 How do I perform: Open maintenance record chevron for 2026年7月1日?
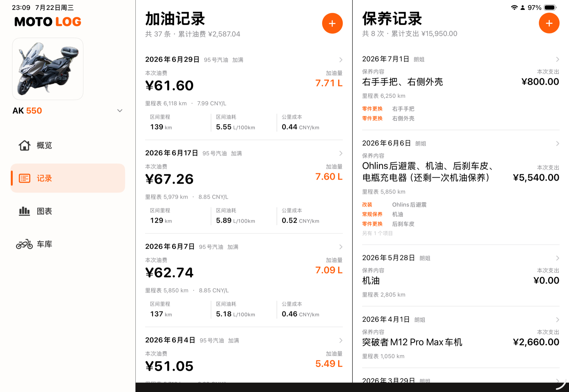557,59
